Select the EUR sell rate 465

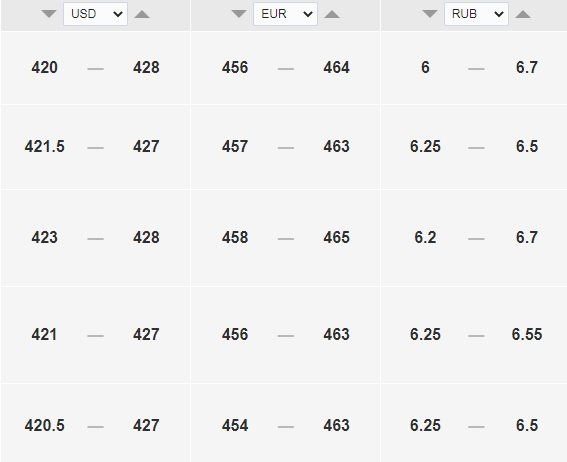tap(337, 238)
